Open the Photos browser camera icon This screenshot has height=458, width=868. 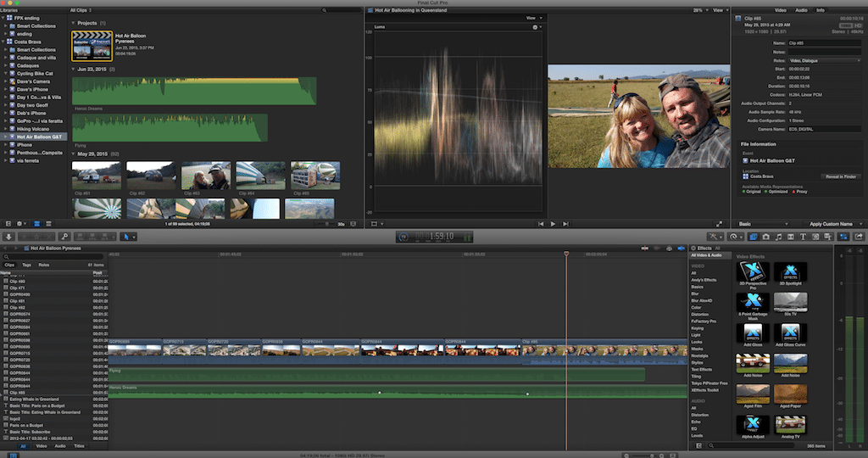pos(765,237)
